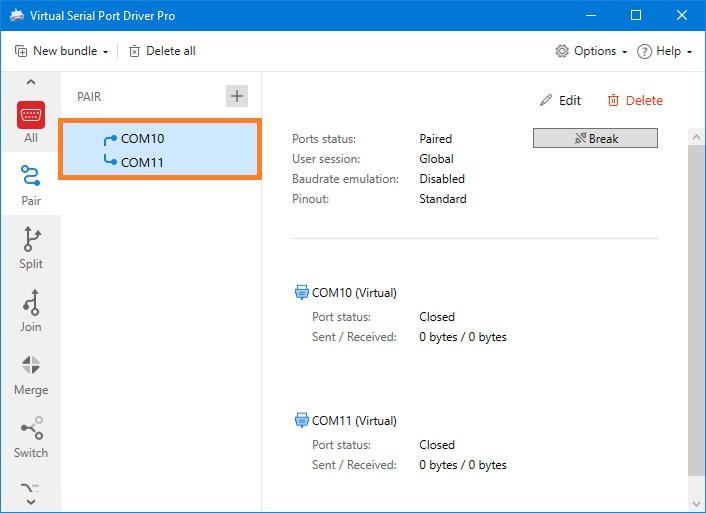Select the Switch sidebar icon
Screen dimensions: 706x513
tap(31, 437)
